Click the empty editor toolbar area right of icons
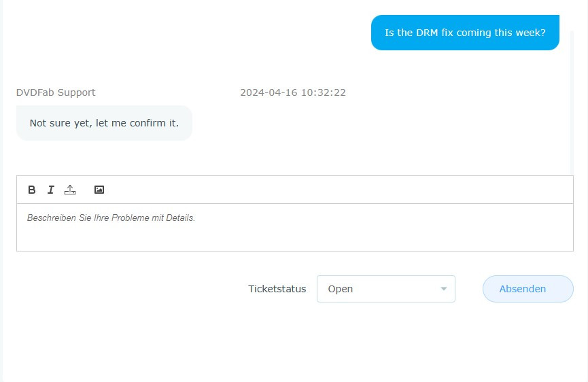Image resolution: width=588 pixels, height=382 pixels. [x=340, y=190]
